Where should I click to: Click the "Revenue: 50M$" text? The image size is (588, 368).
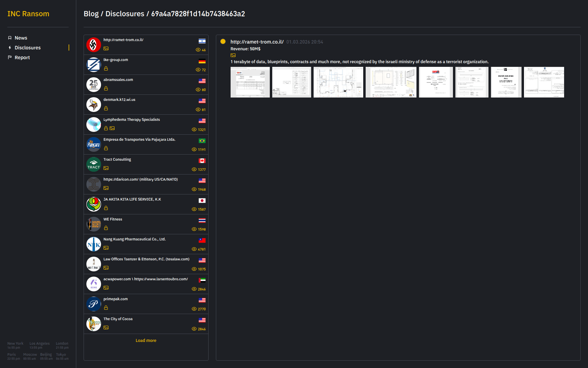[x=245, y=49]
